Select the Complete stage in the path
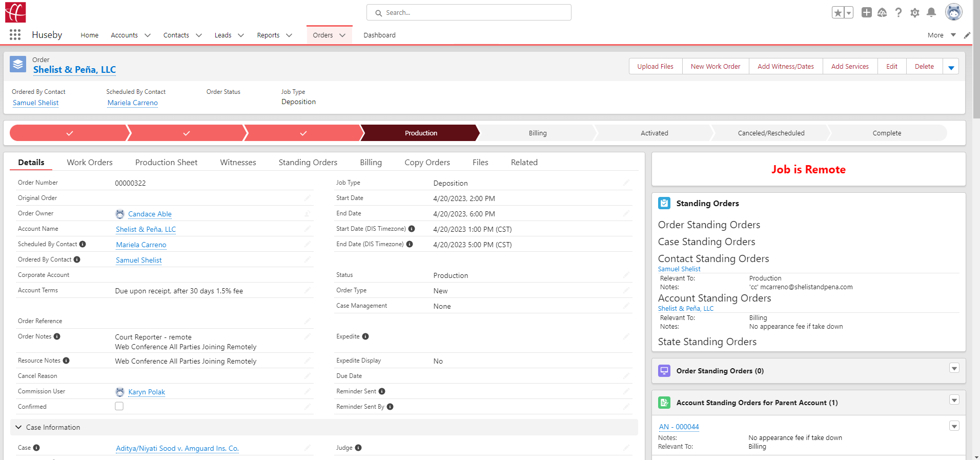The height and width of the screenshot is (460, 980). [x=887, y=133]
